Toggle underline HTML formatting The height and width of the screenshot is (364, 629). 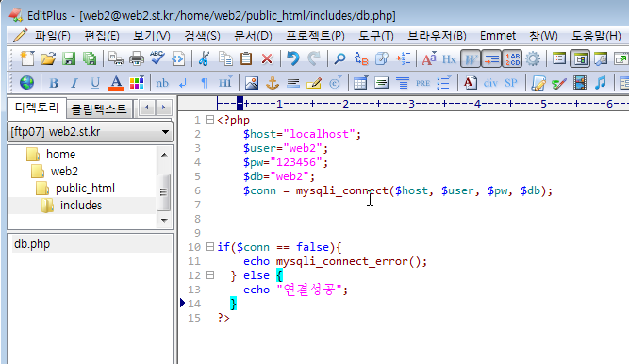(x=95, y=83)
